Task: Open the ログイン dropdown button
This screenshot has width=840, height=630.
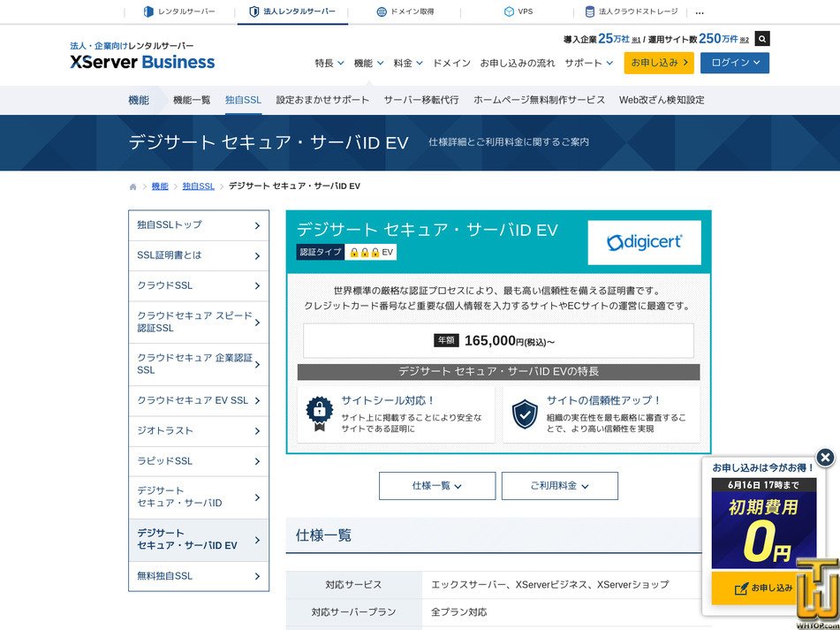Action: click(735, 63)
